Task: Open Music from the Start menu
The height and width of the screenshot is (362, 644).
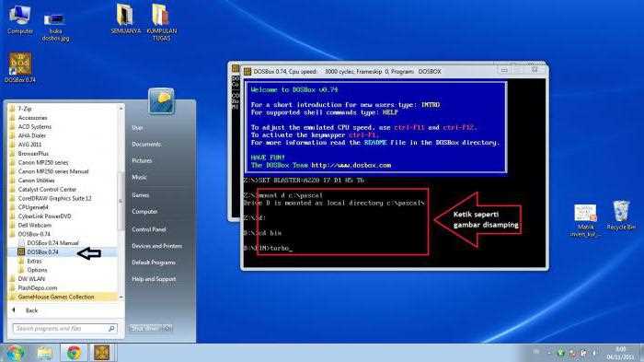Action: coord(139,177)
